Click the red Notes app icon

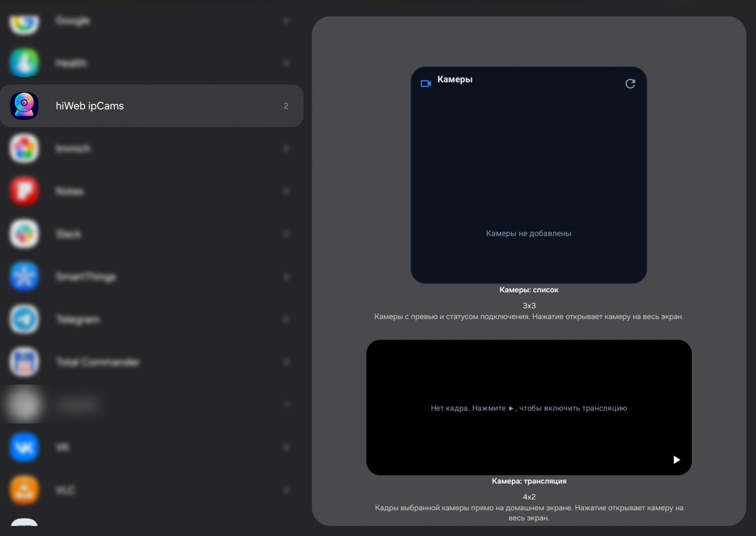[24, 191]
